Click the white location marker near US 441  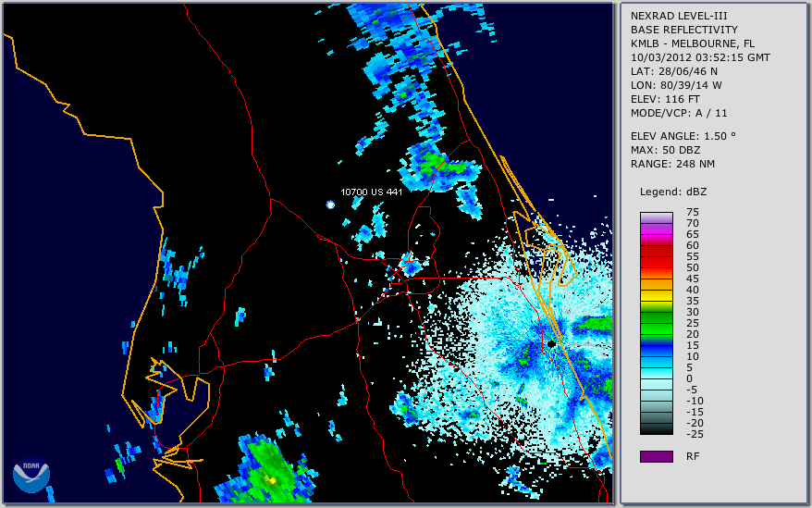[330, 204]
